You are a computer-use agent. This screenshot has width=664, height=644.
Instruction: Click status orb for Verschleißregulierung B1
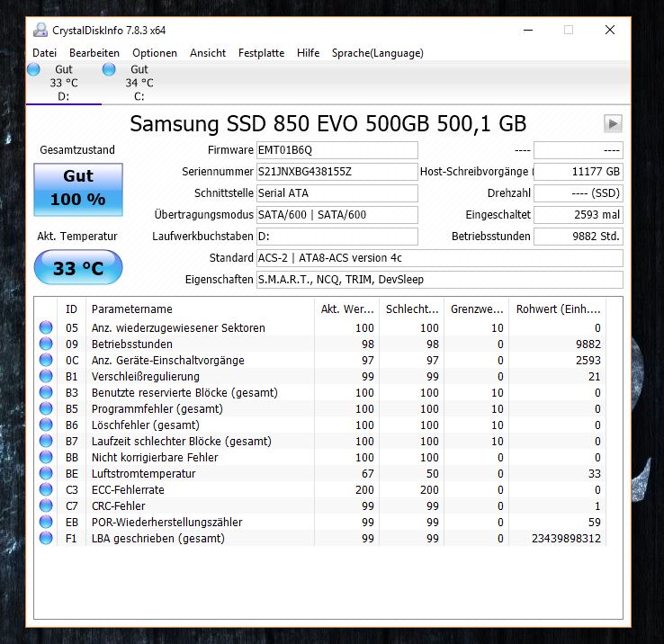(46, 376)
